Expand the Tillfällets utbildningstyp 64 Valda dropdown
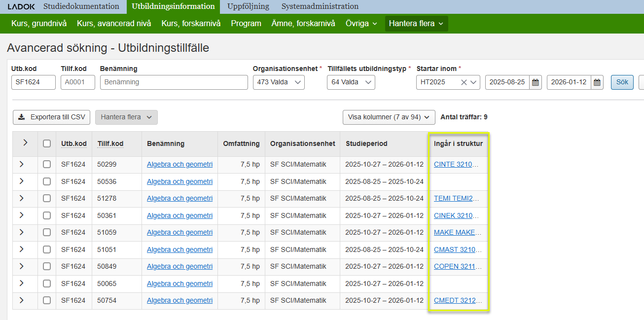Viewport: 644px width, 320px height. coord(351,82)
